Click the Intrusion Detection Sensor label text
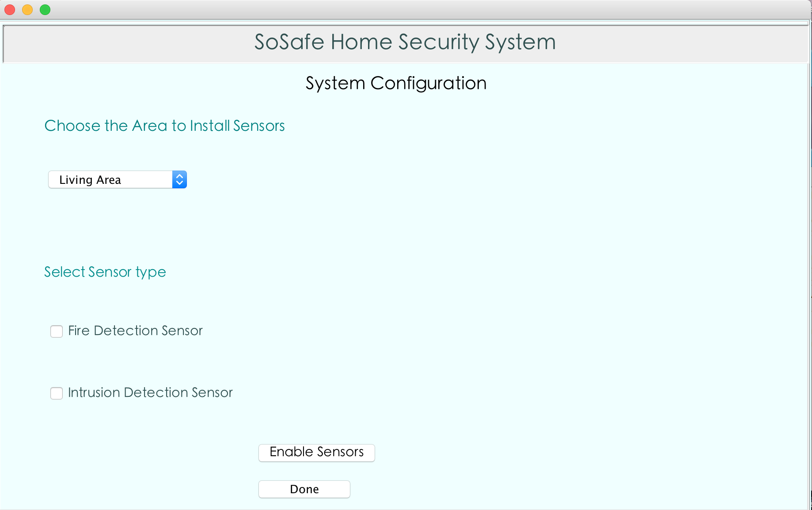The height and width of the screenshot is (510, 812). [x=150, y=392]
